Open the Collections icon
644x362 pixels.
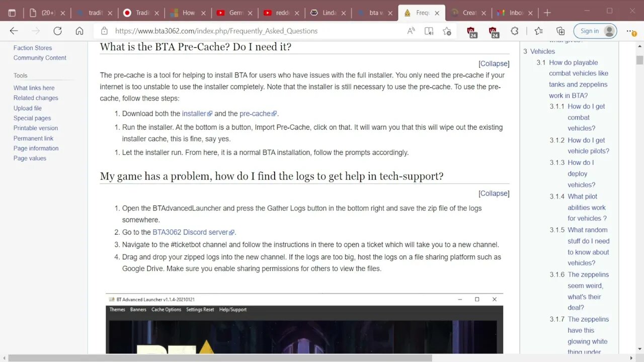(x=560, y=31)
